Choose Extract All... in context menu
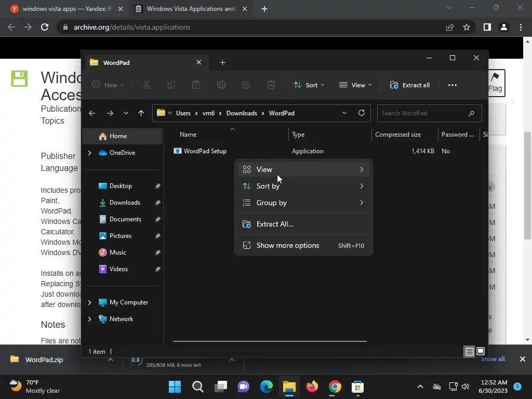Screen dimensions: 532x399 [x=303, y=224]
